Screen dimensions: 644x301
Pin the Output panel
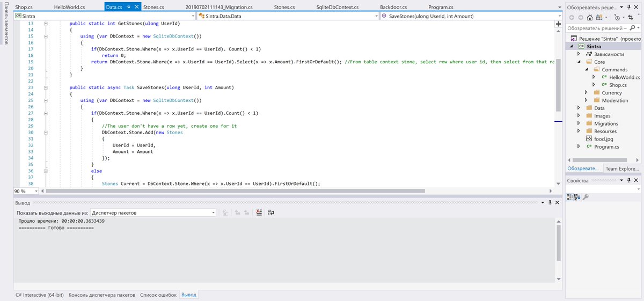click(x=550, y=202)
